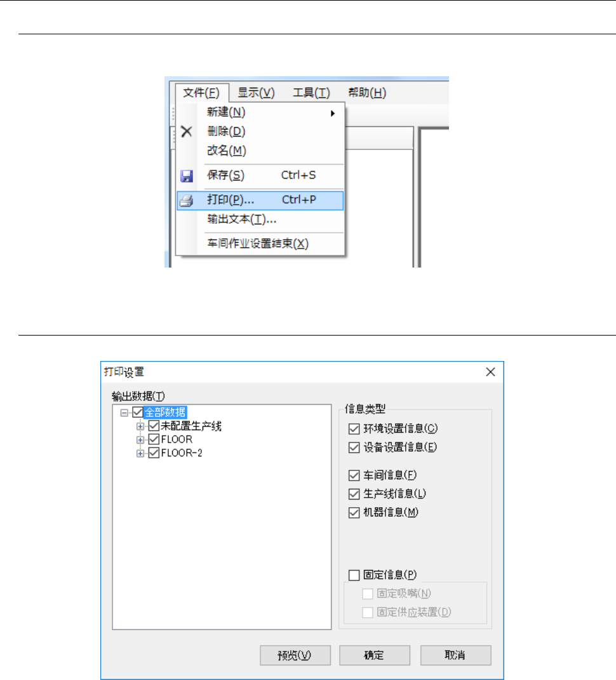
Task: Uncheck the 环境设置信息(C) checkbox
Action: (x=354, y=429)
